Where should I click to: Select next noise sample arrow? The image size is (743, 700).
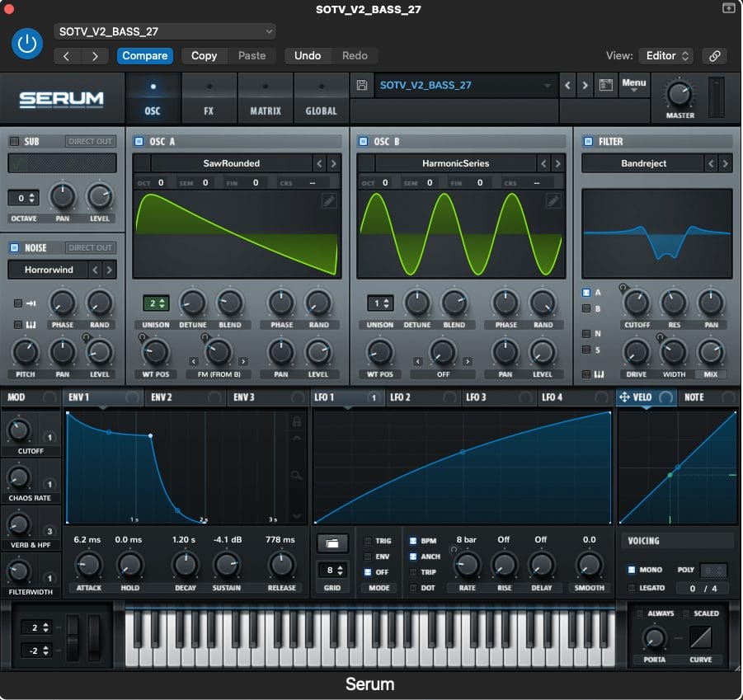click(110, 270)
